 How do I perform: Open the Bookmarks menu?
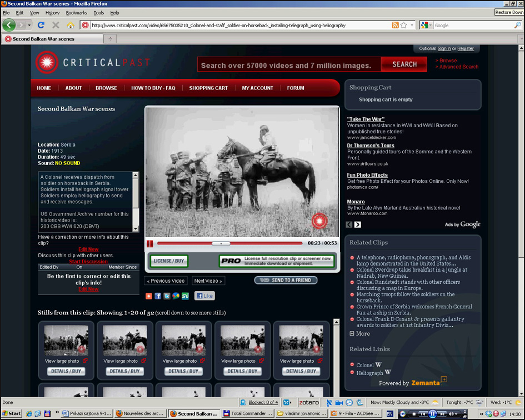click(x=76, y=13)
